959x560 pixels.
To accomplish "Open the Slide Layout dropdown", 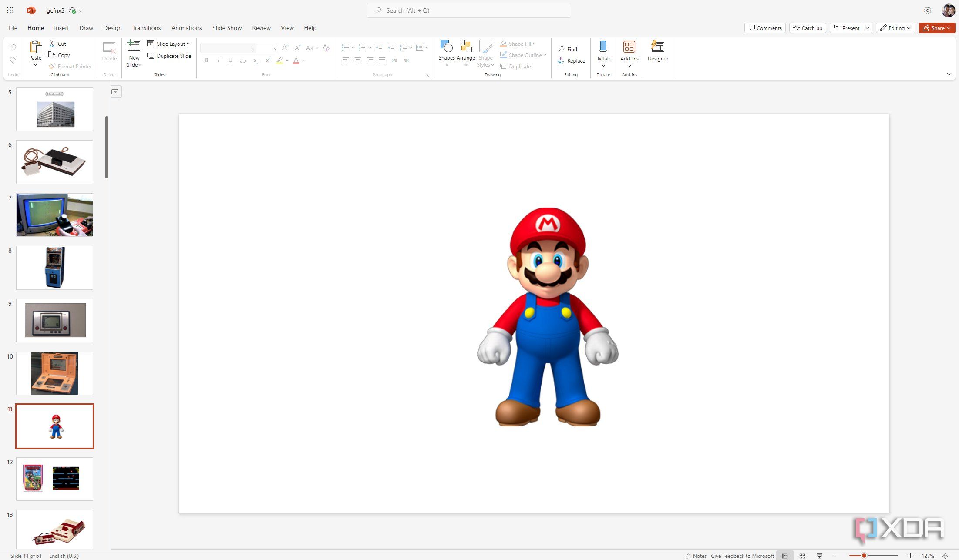I will click(168, 44).
